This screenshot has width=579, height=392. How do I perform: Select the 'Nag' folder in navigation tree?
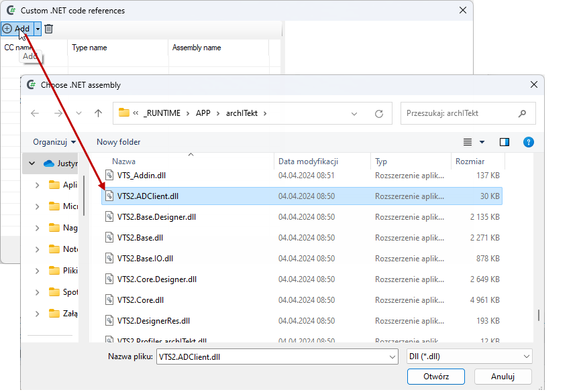click(63, 228)
